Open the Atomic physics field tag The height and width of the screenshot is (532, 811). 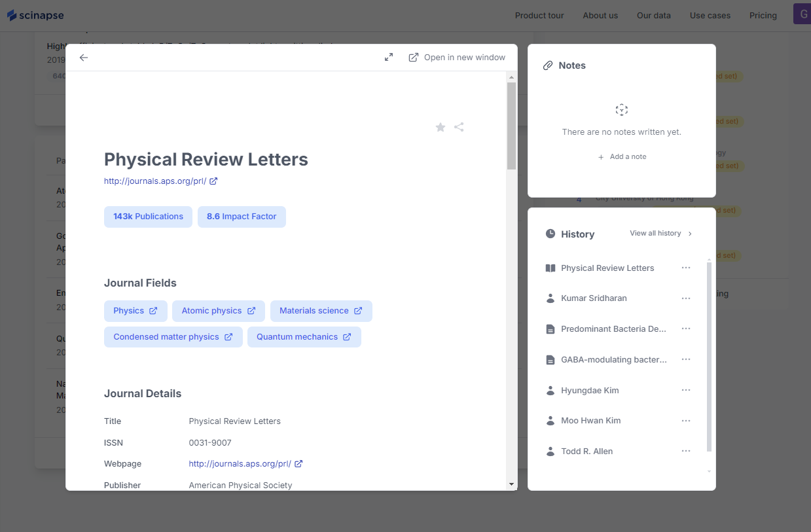[x=219, y=311]
